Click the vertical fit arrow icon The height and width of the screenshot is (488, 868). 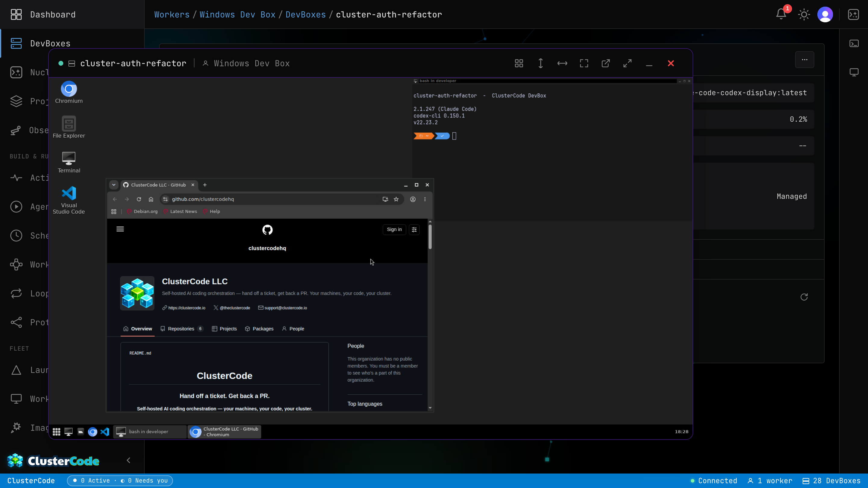point(540,63)
